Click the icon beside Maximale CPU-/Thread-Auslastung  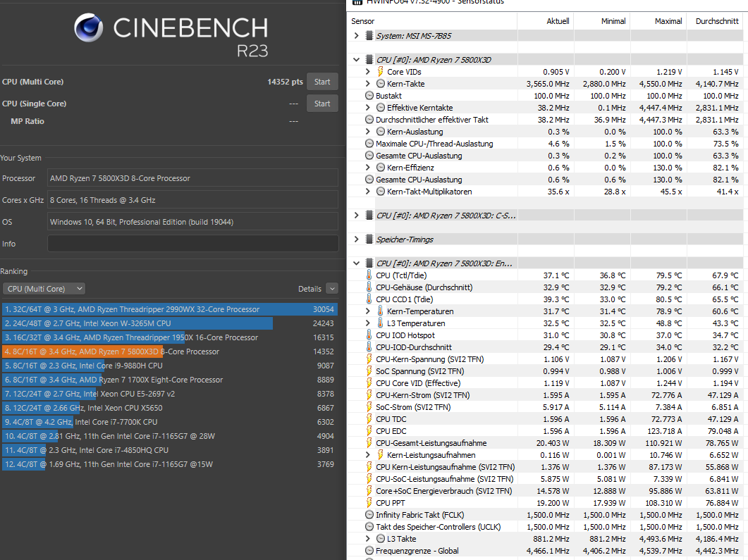[x=369, y=144]
